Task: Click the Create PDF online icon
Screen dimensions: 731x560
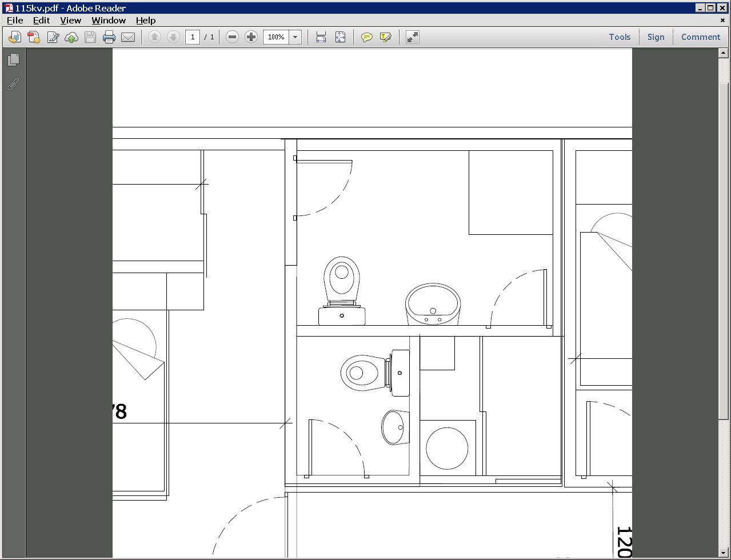Action: [x=34, y=37]
